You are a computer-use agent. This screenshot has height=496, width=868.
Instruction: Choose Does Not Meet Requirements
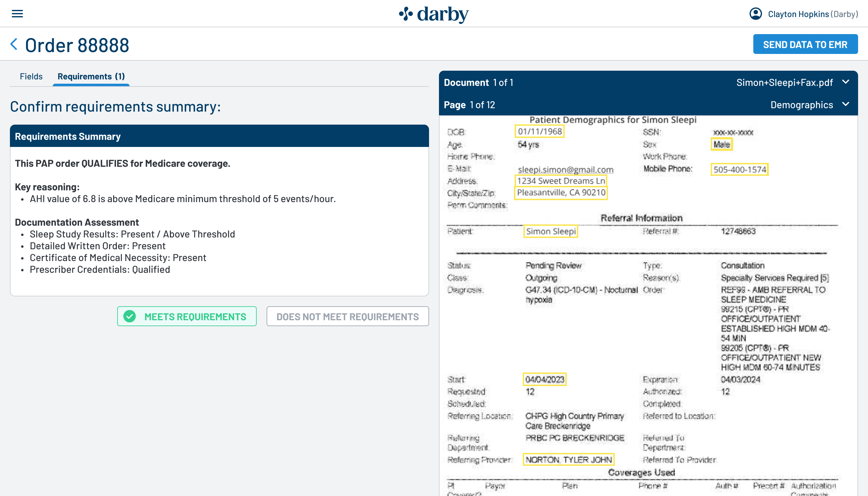(348, 317)
